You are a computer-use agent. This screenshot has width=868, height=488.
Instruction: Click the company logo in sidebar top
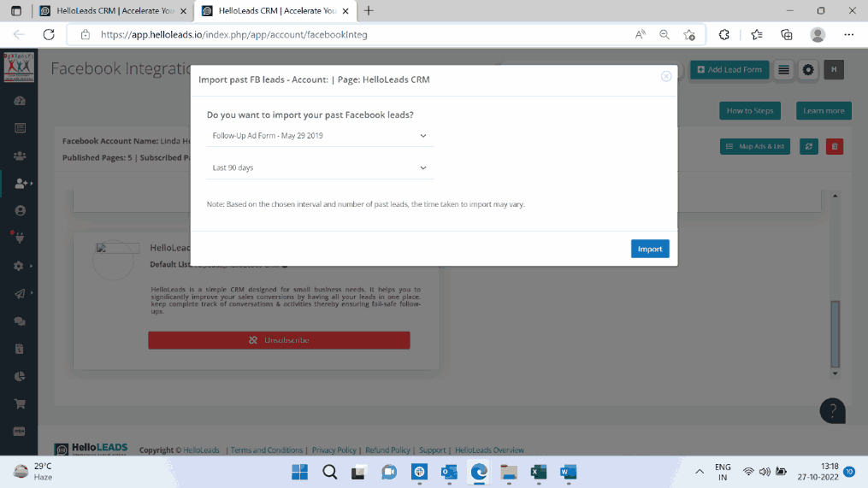pos(19,67)
